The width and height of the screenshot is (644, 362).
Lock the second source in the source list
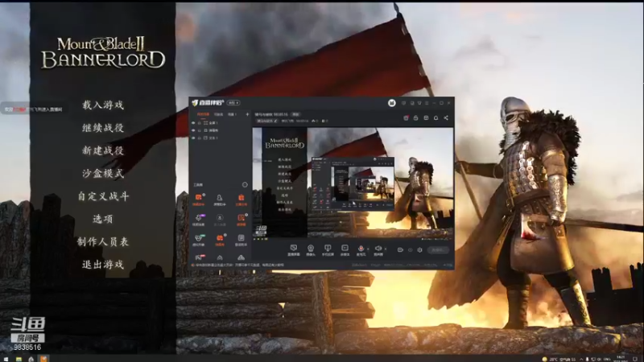[x=200, y=130]
